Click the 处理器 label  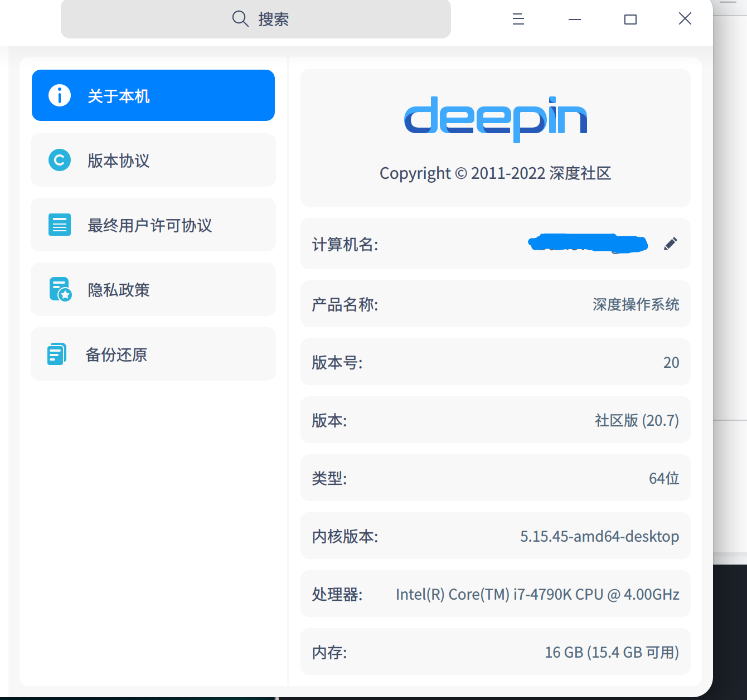coord(337,594)
